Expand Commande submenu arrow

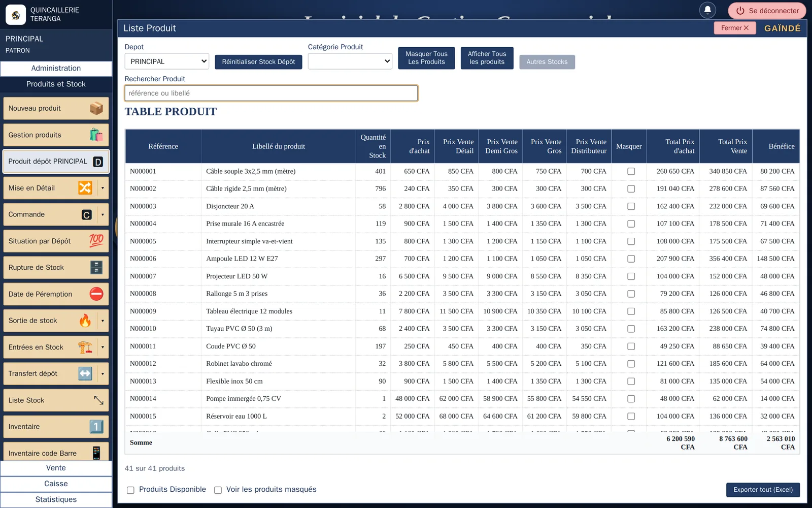[103, 214]
